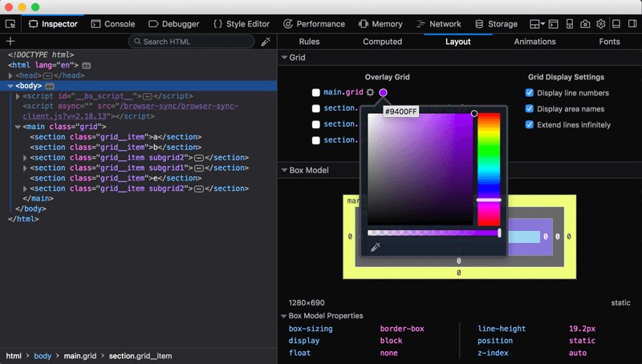Activate the element picker tool
The height and width of the screenshot is (364, 642).
(10, 24)
